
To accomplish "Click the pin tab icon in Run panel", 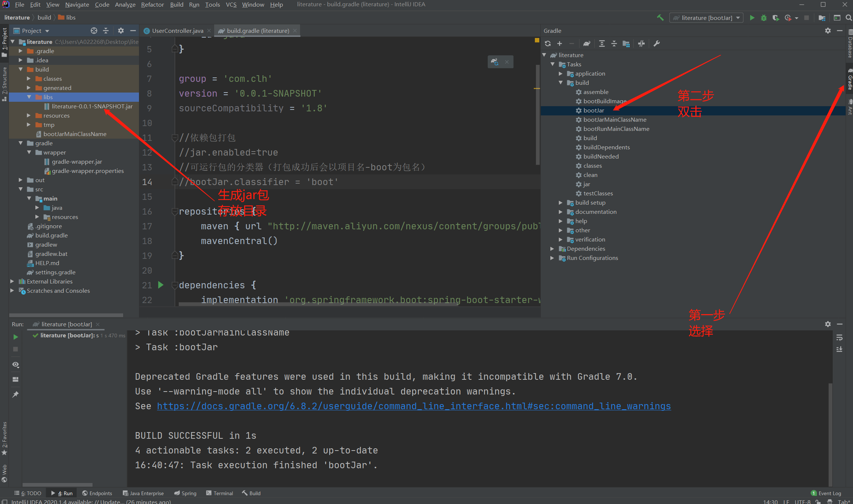I will [x=15, y=394].
